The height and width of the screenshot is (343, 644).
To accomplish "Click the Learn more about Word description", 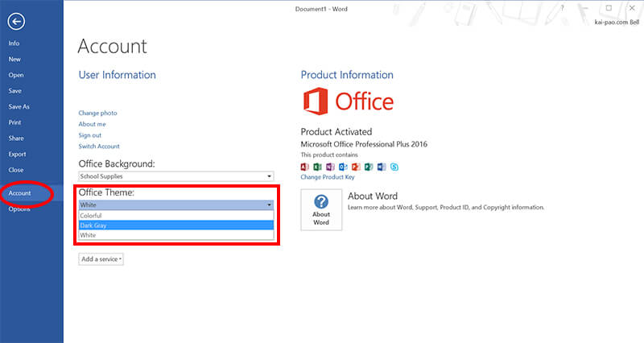I will click(x=446, y=208).
